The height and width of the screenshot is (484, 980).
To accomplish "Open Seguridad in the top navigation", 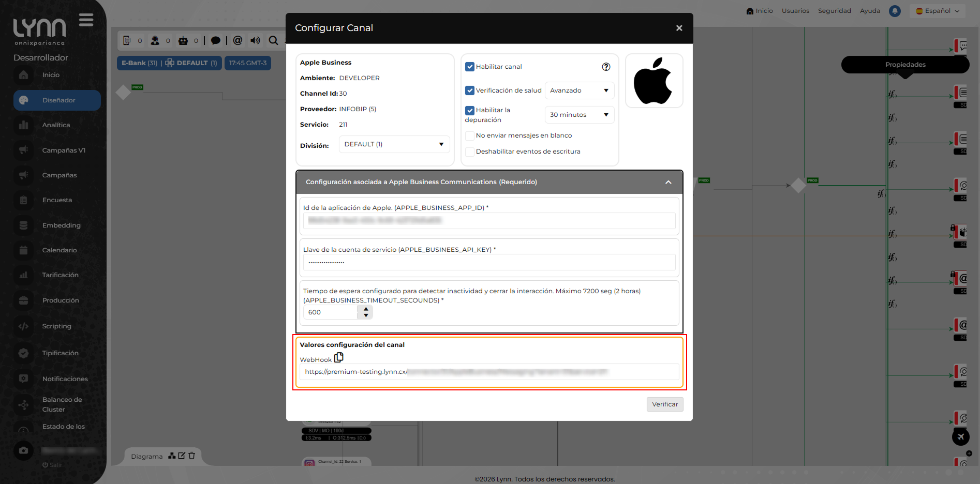I will coord(834,11).
